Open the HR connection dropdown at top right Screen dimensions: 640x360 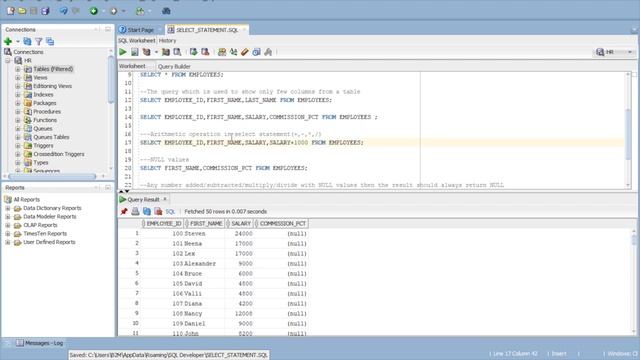pos(630,52)
